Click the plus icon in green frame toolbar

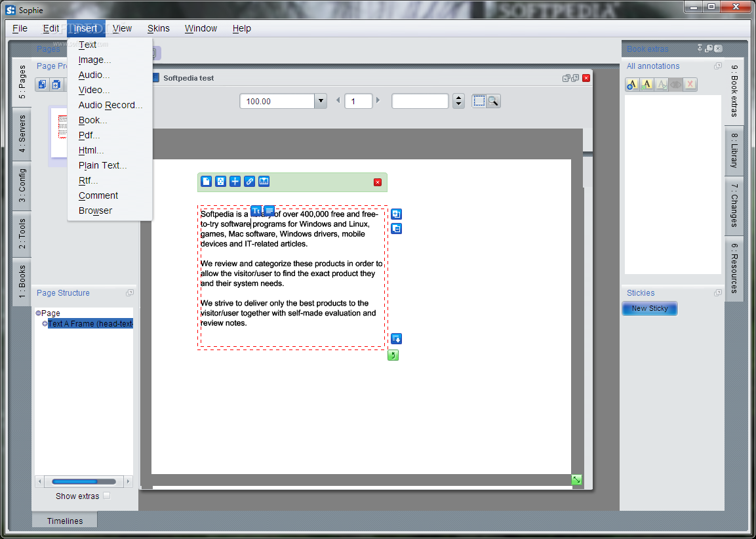click(235, 182)
